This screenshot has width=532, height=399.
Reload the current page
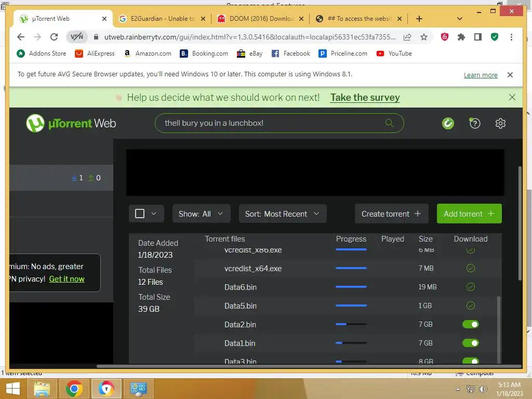click(x=54, y=37)
